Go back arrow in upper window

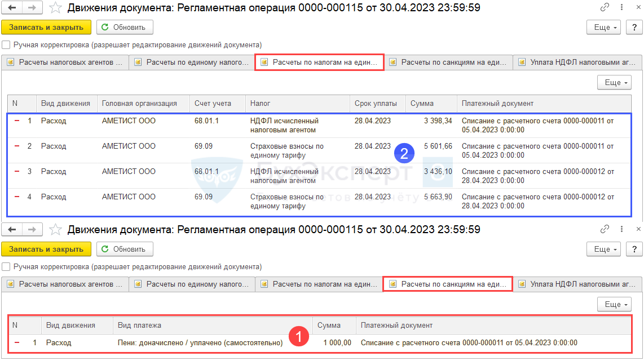[12, 7]
